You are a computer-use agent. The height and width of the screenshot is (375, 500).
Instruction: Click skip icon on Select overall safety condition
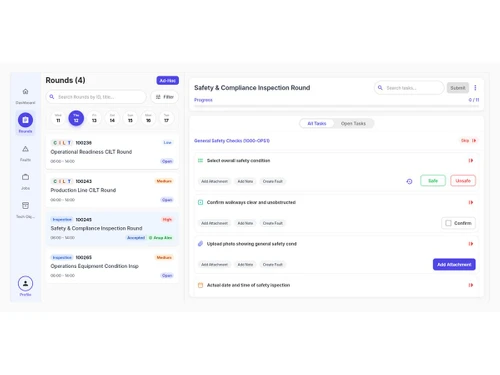click(x=471, y=161)
